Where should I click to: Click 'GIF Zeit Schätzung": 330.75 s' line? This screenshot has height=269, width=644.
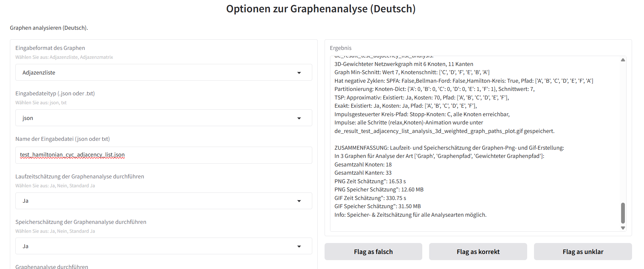click(x=370, y=198)
